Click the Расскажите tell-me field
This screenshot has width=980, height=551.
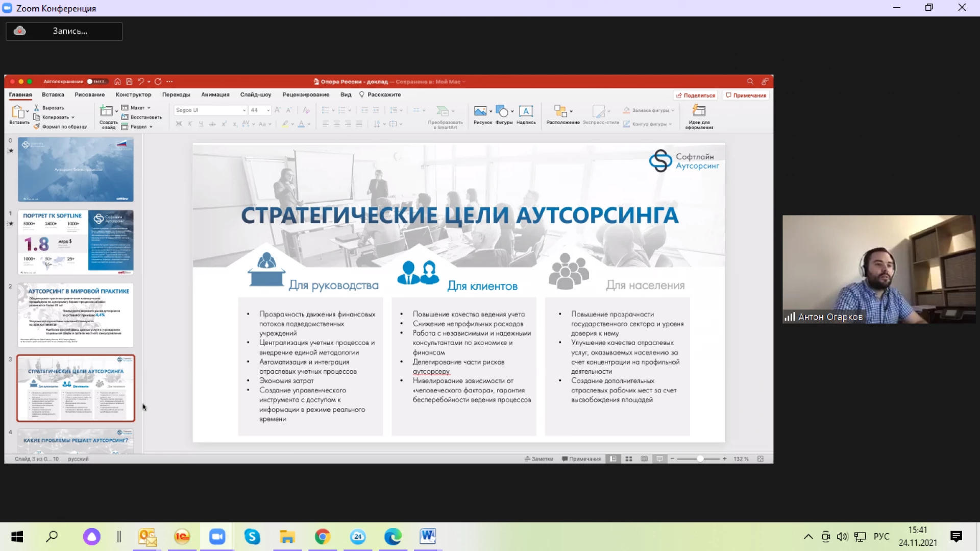coord(380,94)
